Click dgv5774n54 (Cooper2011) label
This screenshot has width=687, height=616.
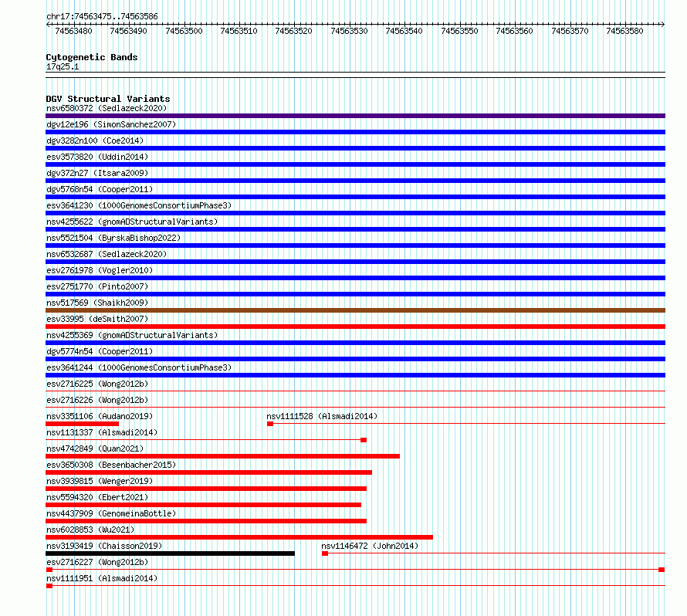[100, 351]
